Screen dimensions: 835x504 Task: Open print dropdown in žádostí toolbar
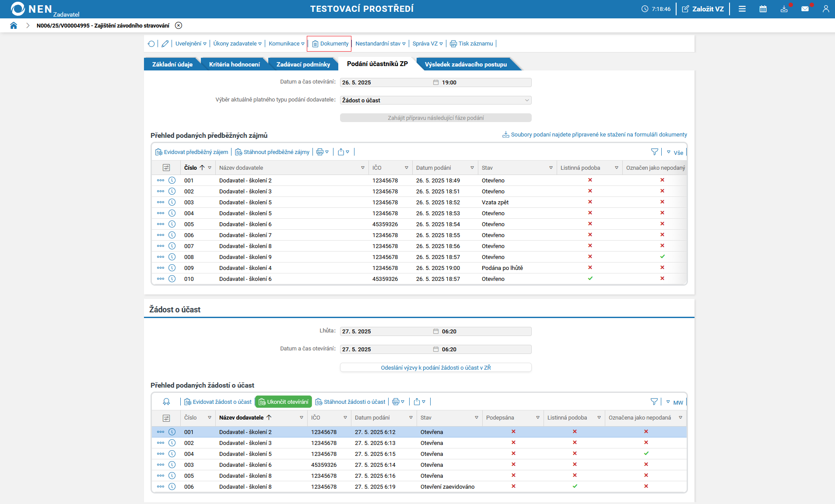coord(398,402)
